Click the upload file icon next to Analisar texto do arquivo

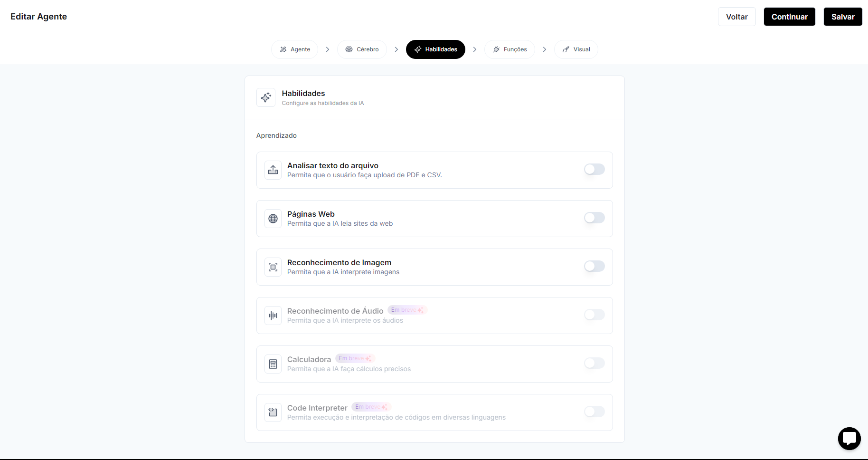(273, 170)
